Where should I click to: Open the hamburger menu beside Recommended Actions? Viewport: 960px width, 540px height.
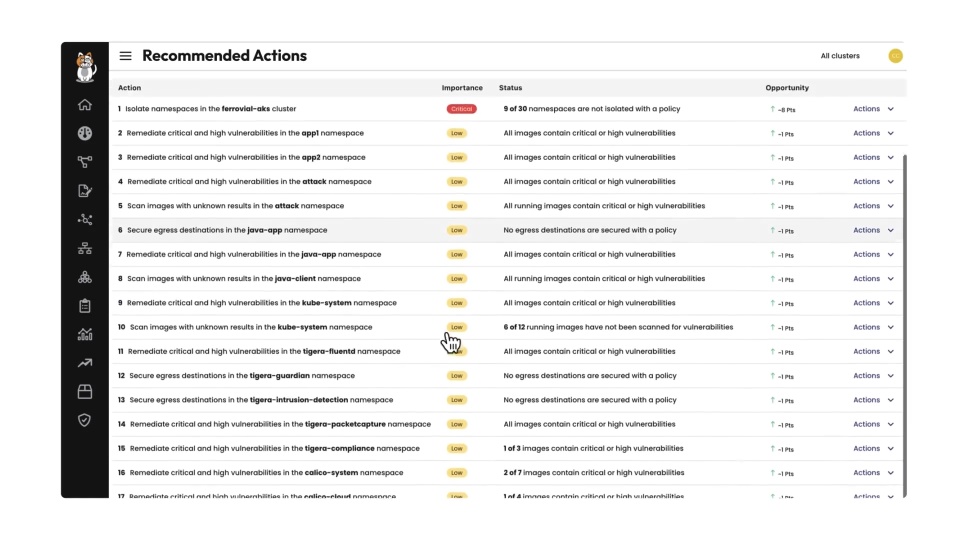(126, 56)
